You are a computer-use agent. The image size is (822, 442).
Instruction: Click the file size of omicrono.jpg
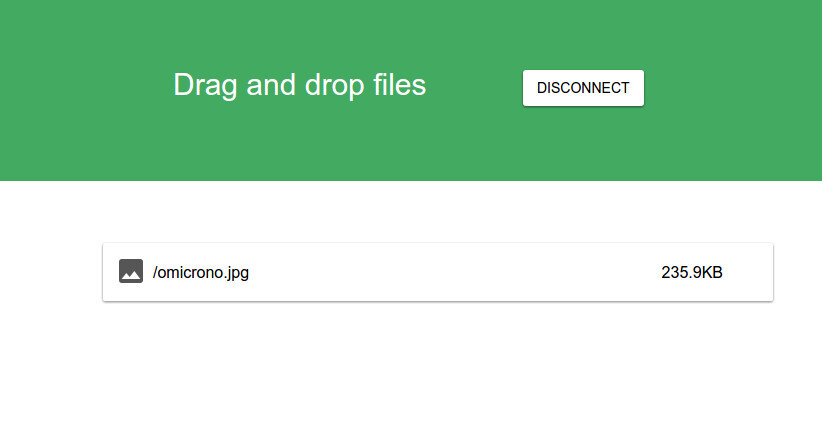point(691,272)
